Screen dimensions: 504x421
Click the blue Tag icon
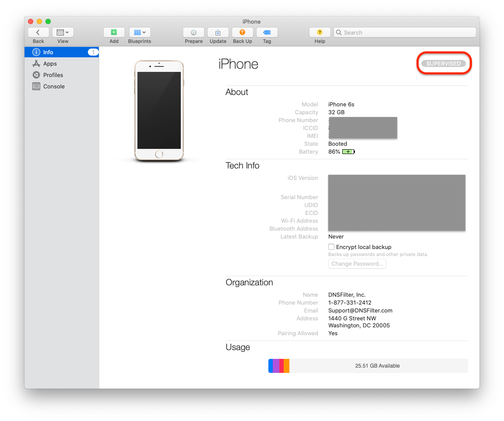click(x=267, y=32)
